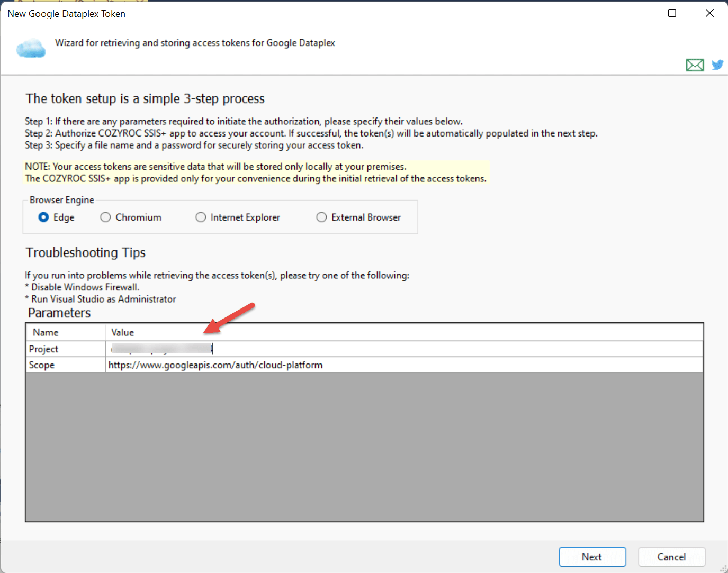This screenshot has width=728, height=573.
Task: Open the Twitter bird icon link
Action: (x=717, y=65)
